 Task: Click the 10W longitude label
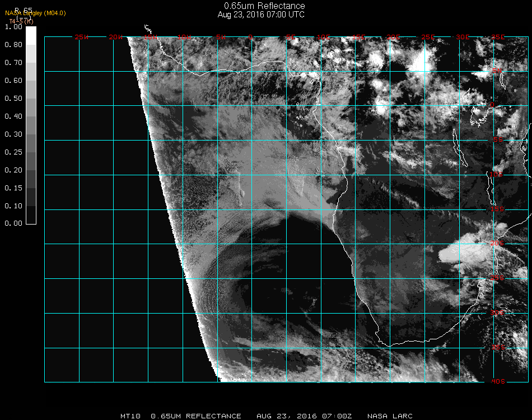183,37
